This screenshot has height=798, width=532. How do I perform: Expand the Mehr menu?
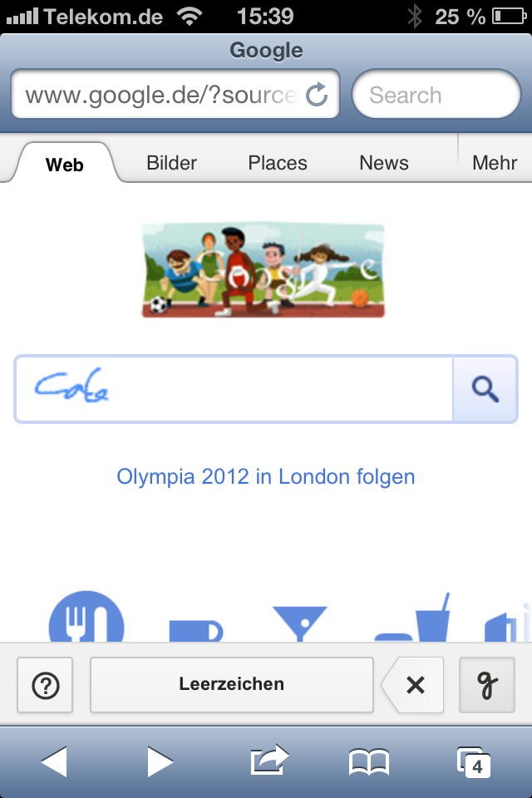495,163
